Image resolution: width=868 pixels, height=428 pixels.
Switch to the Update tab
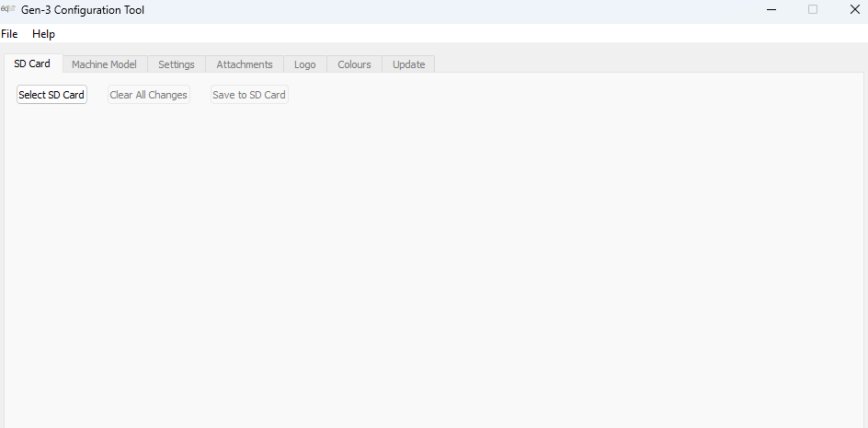[x=408, y=64]
